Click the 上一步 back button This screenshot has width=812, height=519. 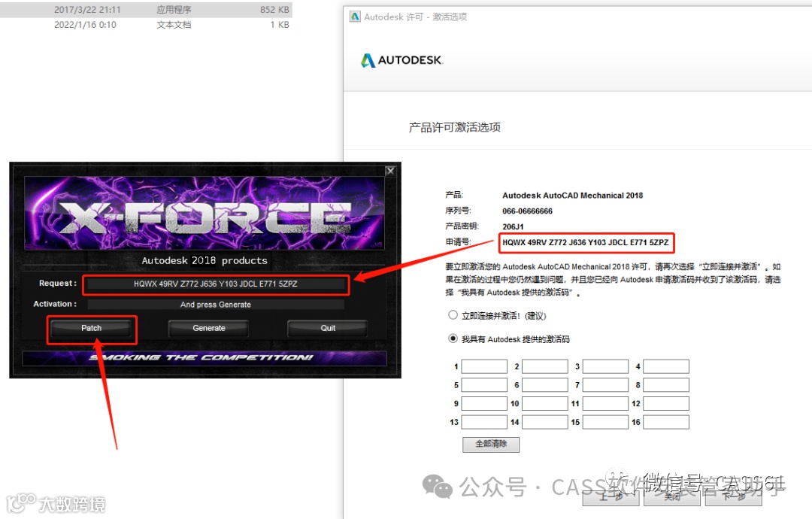[x=611, y=497]
